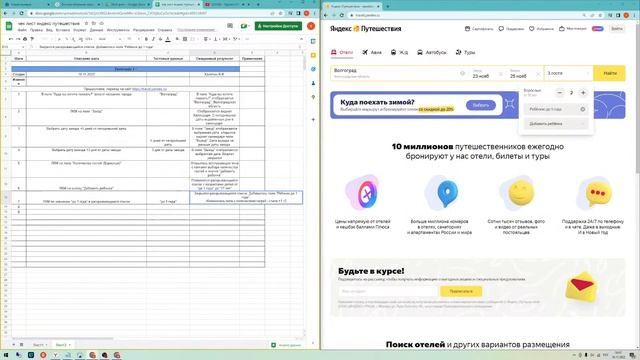Screen dimensions: 640x360
Task: Open the "Добавить ребёнка" dropdown
Action: pos(556,124)
